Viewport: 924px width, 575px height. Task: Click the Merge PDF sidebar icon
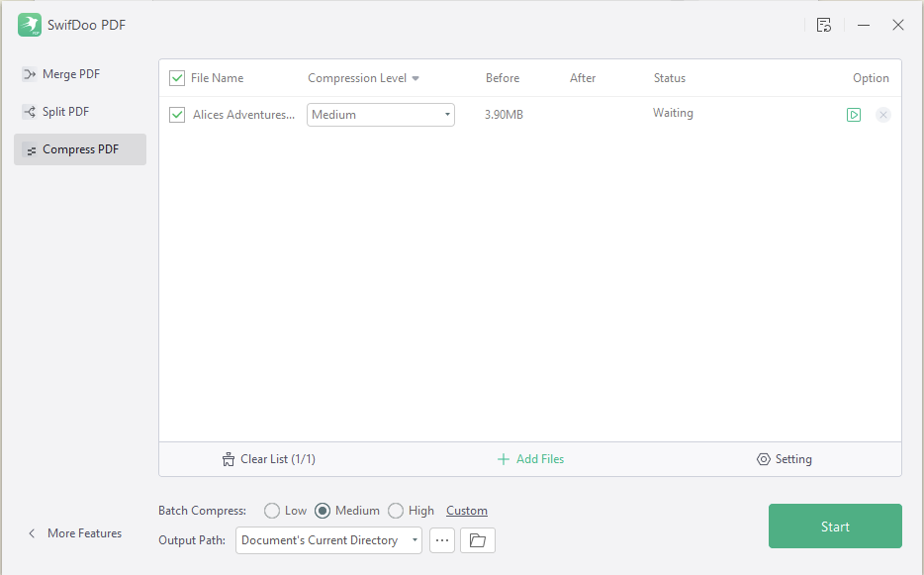[x=30, y=74]
